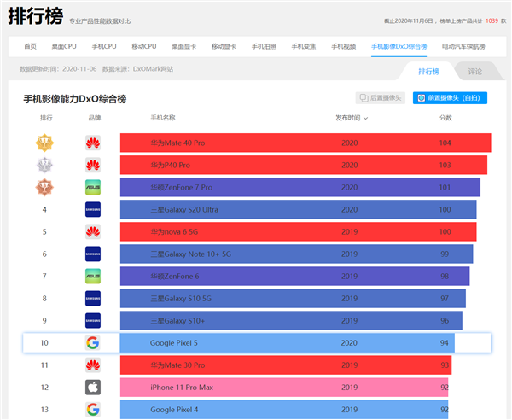Click Google logo in Pixel 5 row
The width and height of the screenshot is (512, 420).
point(93,343)
